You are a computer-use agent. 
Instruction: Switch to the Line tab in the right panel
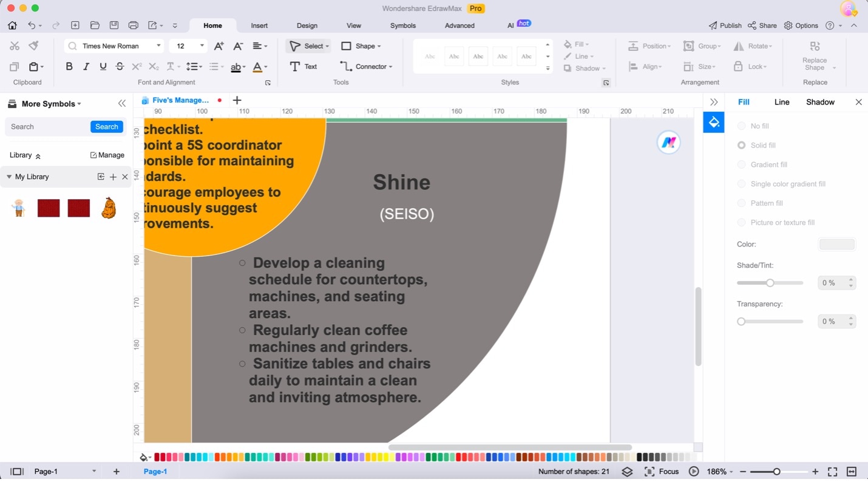(782, 102)
